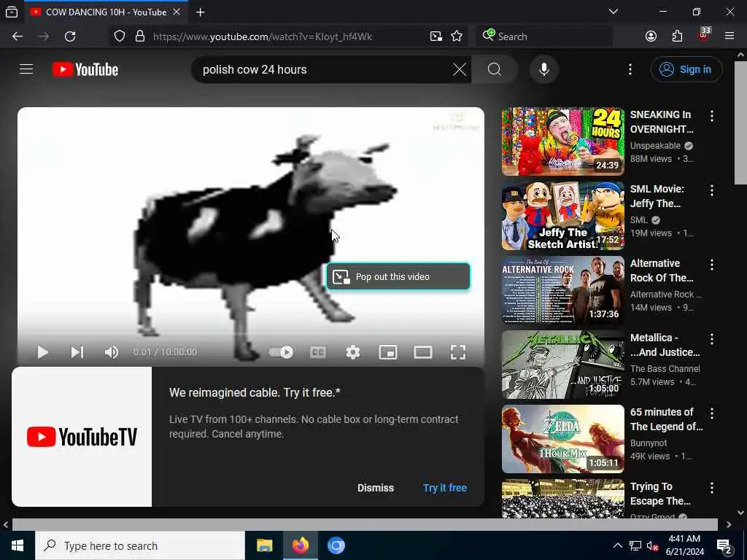Open The Bass Channel link
Image resolution: width=747 pixels, height=560 pixels.
pos(665,368)
